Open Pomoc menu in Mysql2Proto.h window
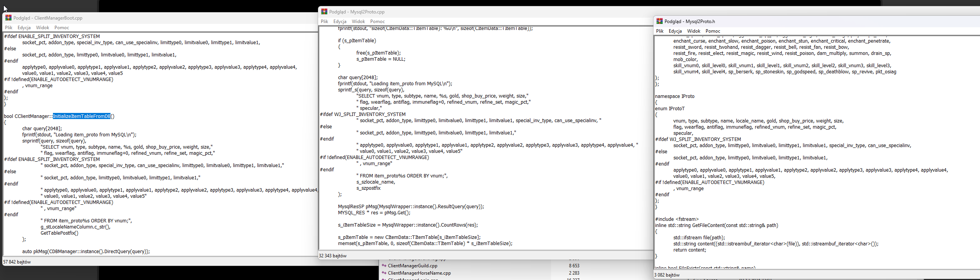980x280 pixels. 713,31
